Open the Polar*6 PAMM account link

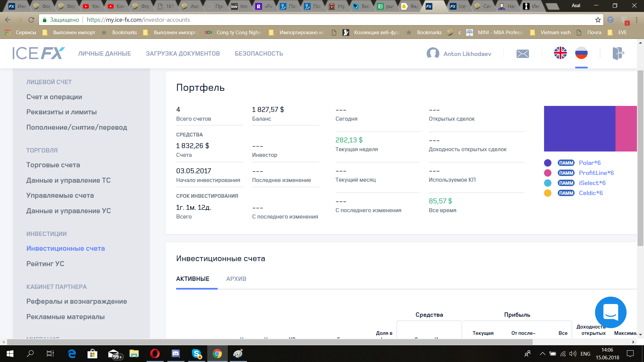[x=589, y=163]
